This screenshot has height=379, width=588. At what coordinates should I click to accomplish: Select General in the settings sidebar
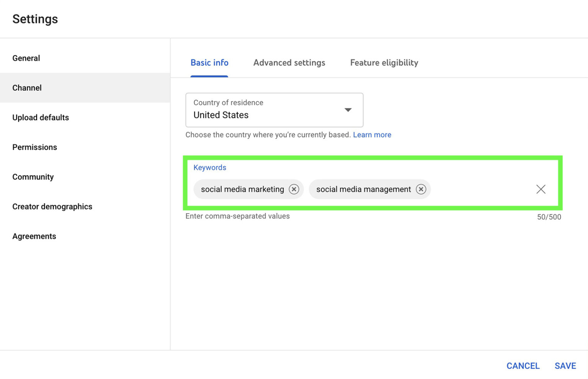[26, 58]
